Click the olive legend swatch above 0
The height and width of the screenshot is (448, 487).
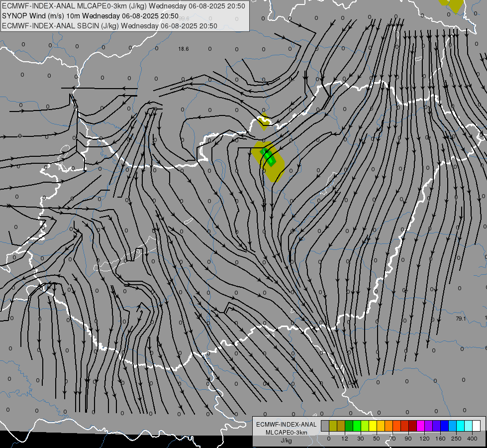[x=333, y=426]
